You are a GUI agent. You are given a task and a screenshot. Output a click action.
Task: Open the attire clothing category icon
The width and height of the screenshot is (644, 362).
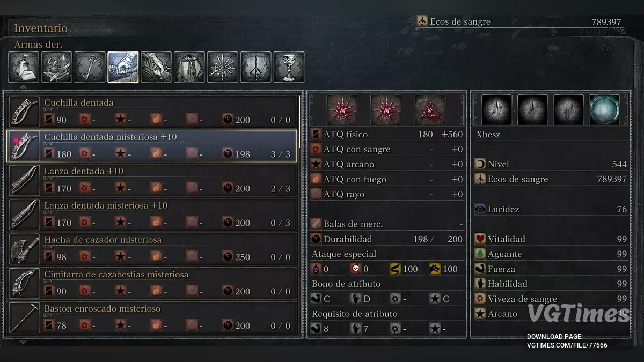click(189, 67)
